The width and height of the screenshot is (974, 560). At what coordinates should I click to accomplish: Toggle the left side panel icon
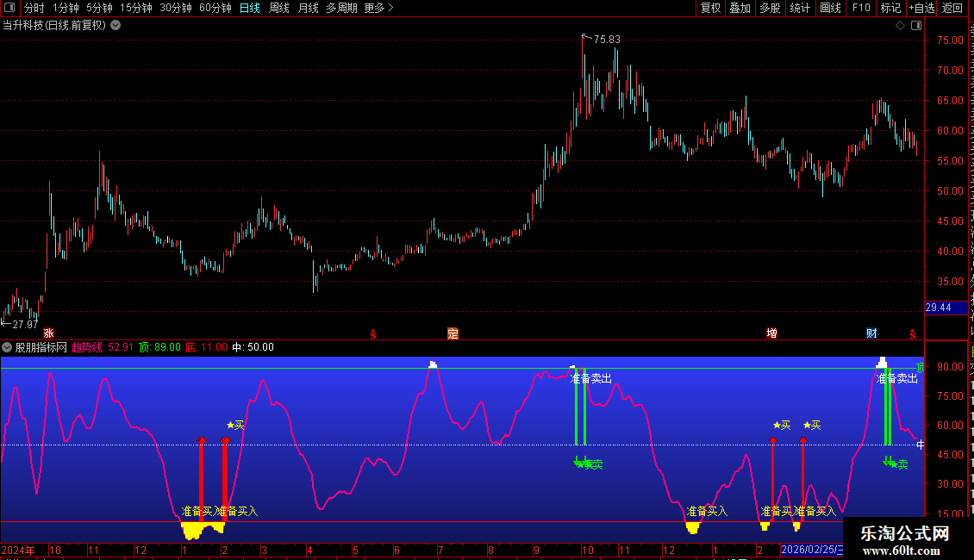click(10, 8)
